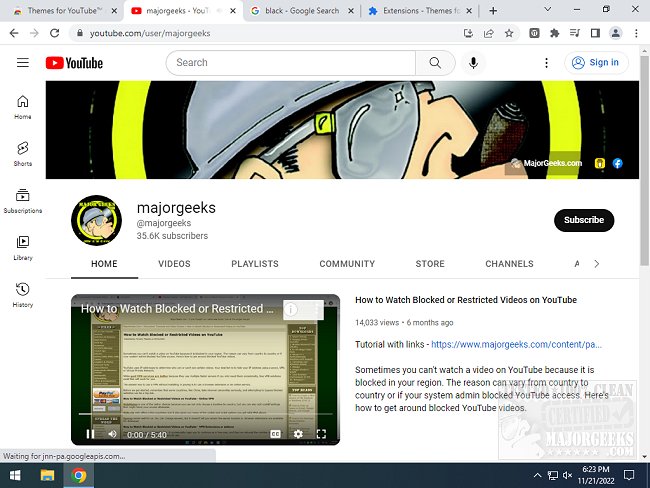Click the browser back arrow

14,33
